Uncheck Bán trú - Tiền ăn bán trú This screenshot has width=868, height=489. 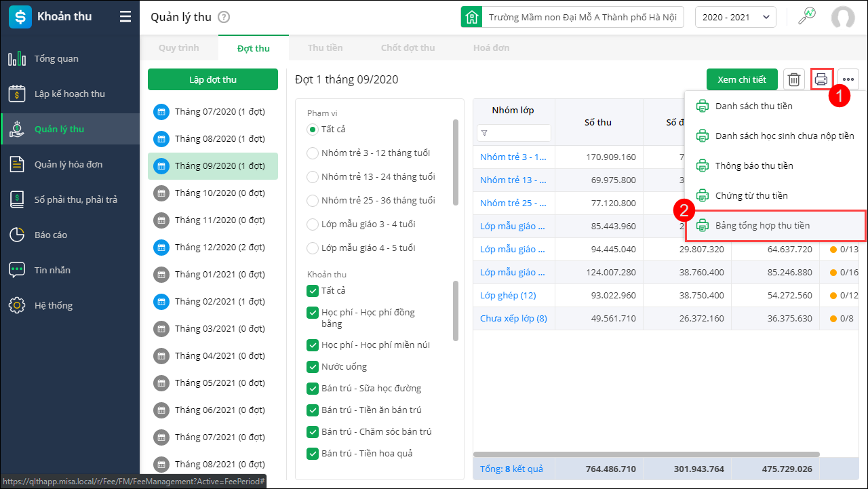(313, 410)
